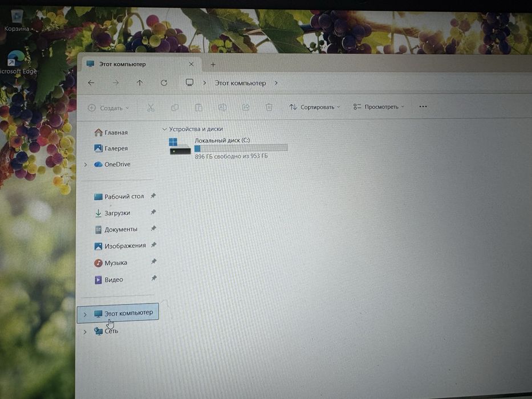Go forward in File Explorer
The height and width of the screenshot is (399, 532).
pos(116,83)
